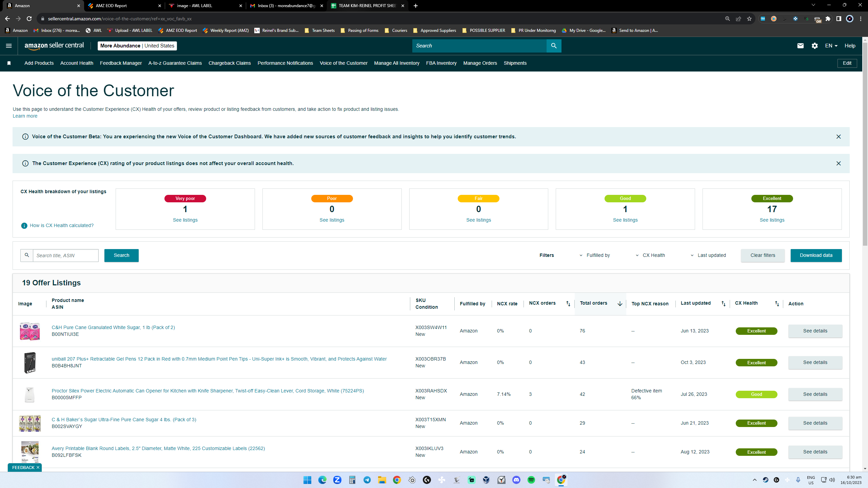Image resolution: width=868 pixels, height=488 pixels.
Task: Open Spotify from the taskbar
Action: click(x=531, y=480)
